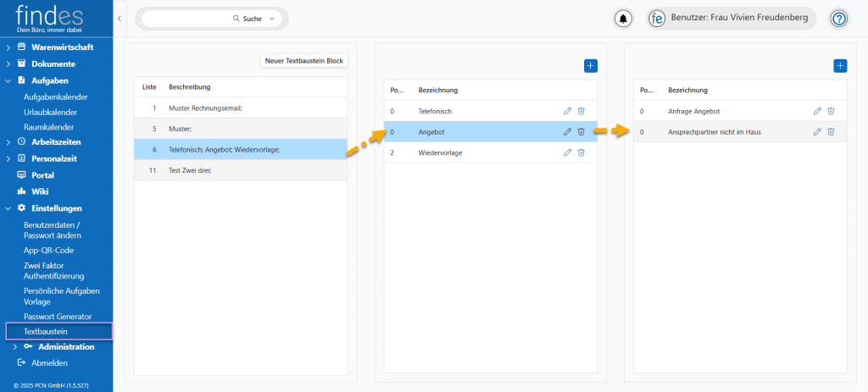Click into the search input field

pos(186,19)
